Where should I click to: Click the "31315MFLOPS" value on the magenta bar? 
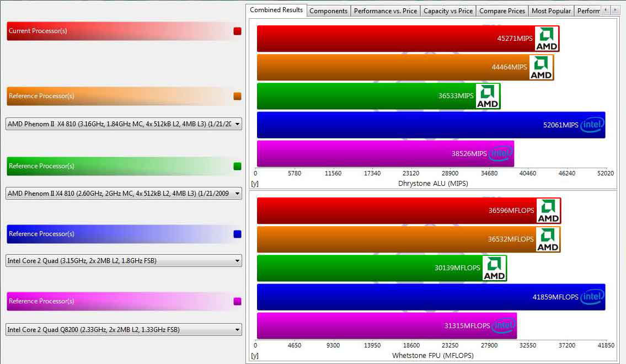pos(467,326)
